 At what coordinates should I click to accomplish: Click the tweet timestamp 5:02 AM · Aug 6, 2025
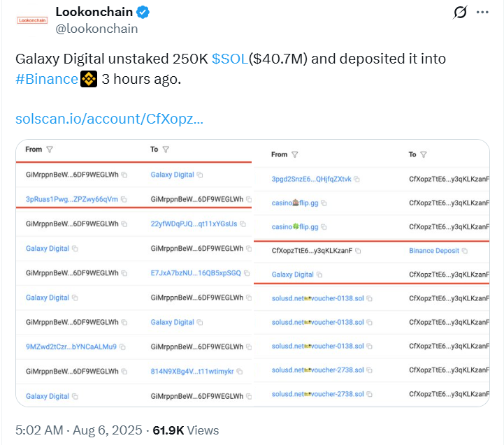pos(79,430)
